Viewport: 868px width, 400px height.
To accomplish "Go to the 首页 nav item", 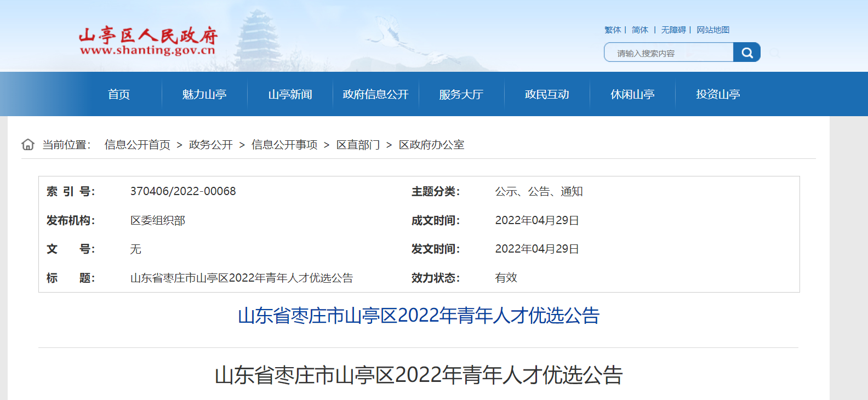I will pos(119,94).
